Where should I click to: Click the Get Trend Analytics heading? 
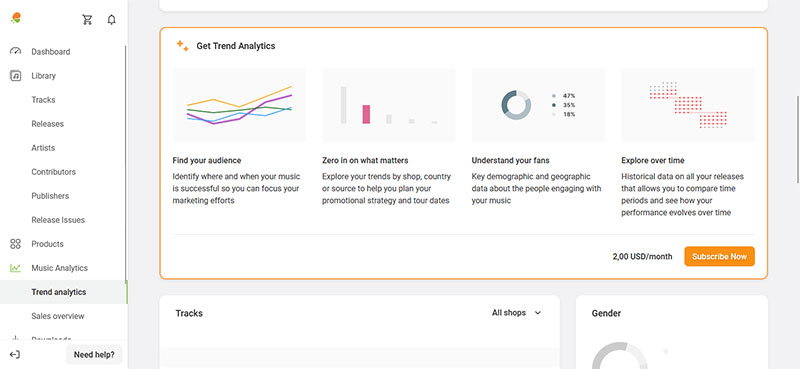[x=236, y=46]
